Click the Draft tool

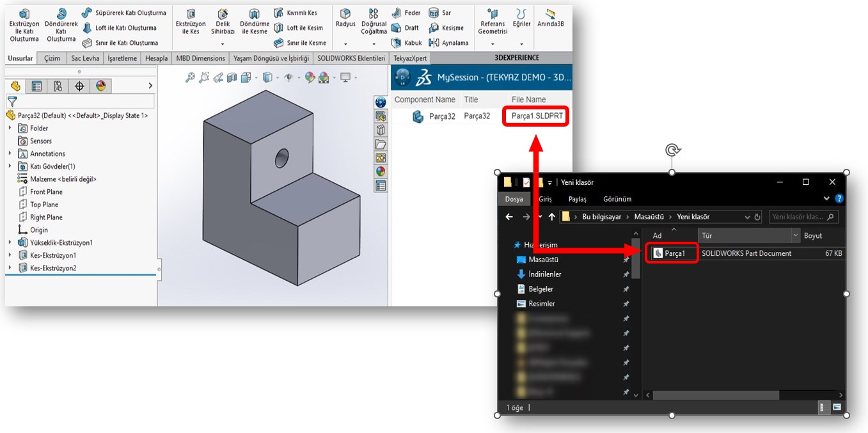(405, 28)
